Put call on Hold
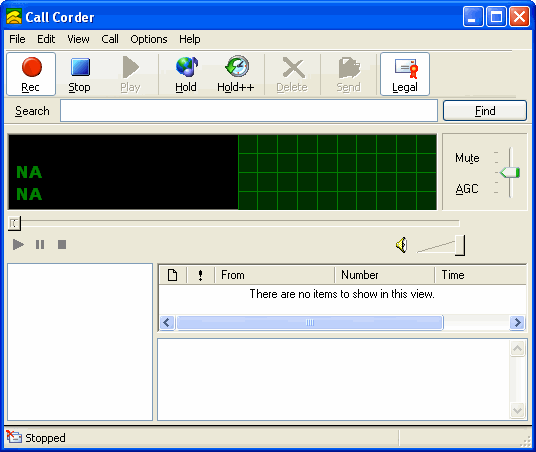Image resolution: width=536 pixels, height=452 pixels. [x=186, y=74]
